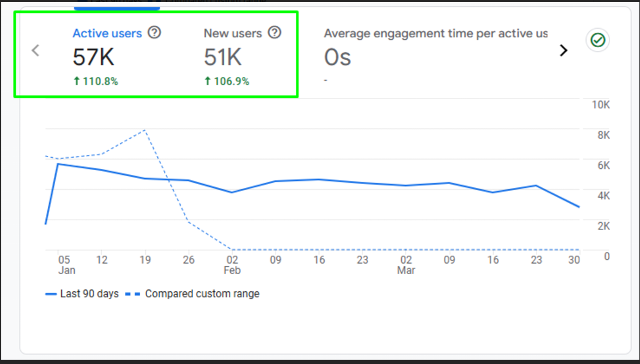Click the help icon beside New users

pyautogui.click(x=275, y=33)
